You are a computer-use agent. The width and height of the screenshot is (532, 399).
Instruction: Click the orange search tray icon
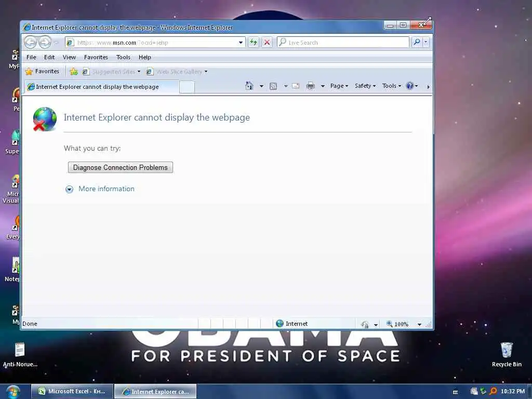pyautogui.click(x=493, y=391)
